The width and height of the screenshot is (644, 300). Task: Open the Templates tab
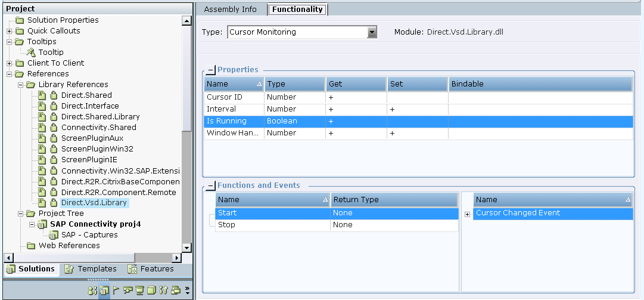pos(91,269)
